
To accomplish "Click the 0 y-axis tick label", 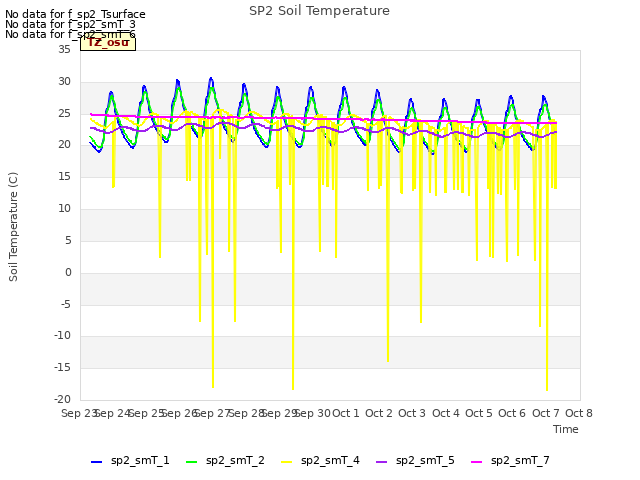I will 68,272.
